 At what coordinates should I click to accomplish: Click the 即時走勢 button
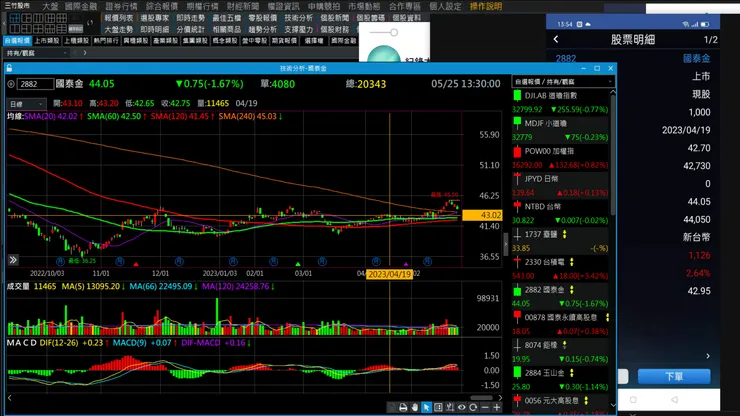tap(191, 18)
